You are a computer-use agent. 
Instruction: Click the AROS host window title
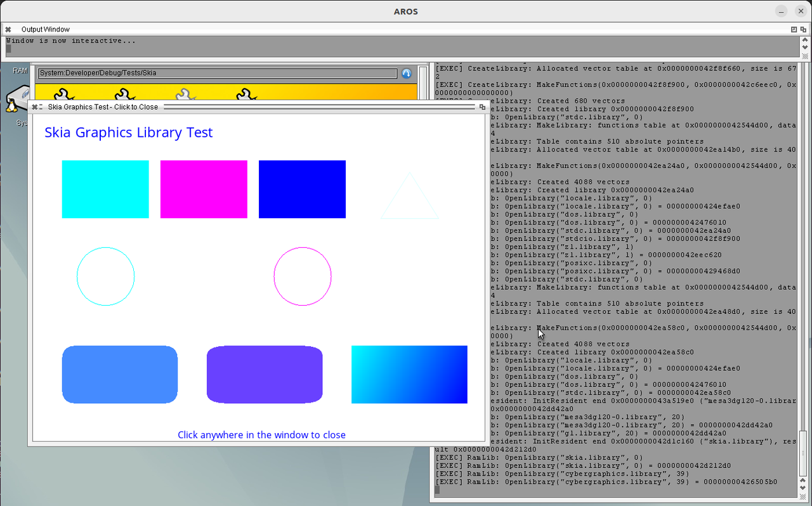pyautogui.click(x=406, y=11)
